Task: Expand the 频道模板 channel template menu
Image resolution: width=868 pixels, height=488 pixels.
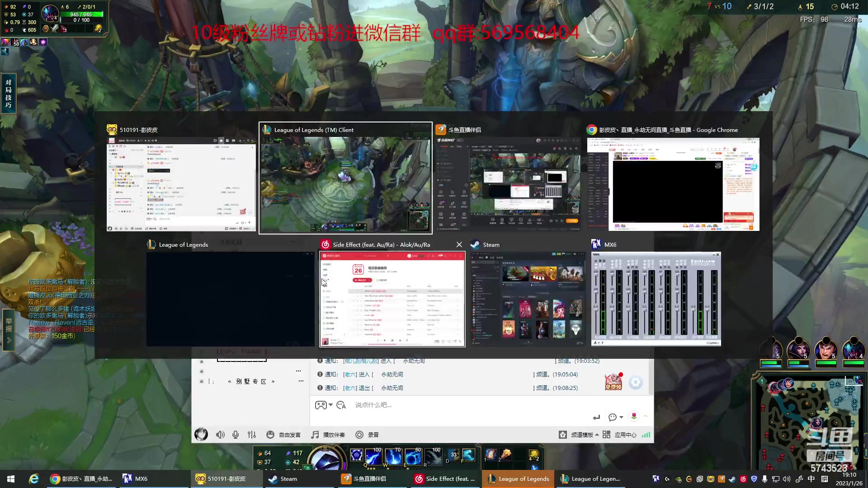Action: (579, 435)
